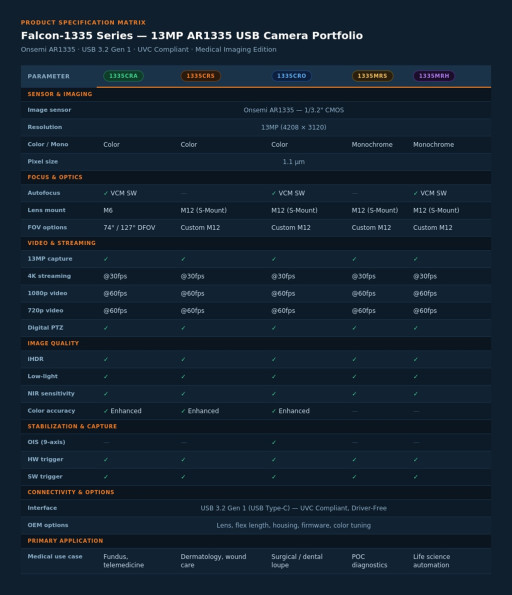512x595 pixels.
Task: Click the Interface row label
Action: click(x=42, y=508)
